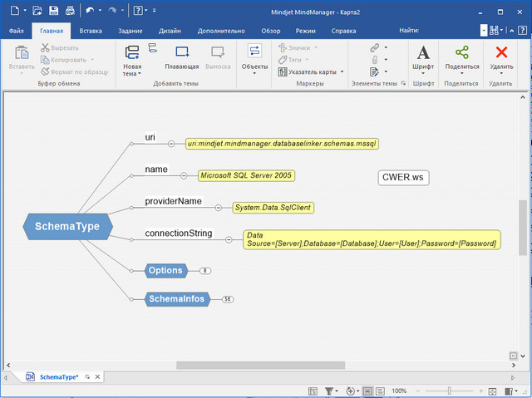
Task: Move the zoom slider handle
Action: tap(449, 391)
